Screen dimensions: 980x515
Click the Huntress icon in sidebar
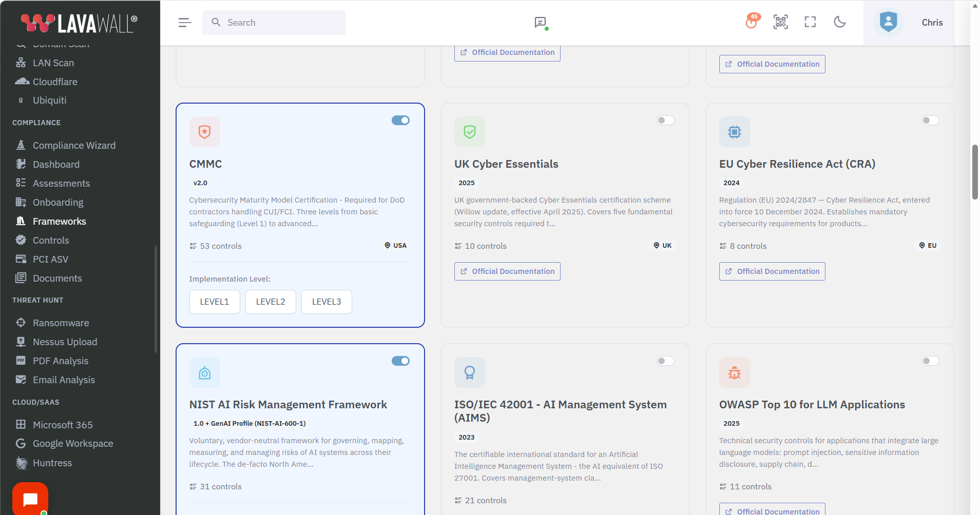coord(21,463)
